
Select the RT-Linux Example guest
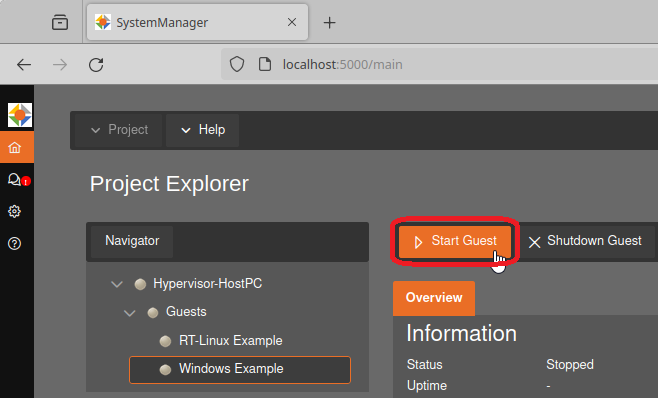point(230,340)
